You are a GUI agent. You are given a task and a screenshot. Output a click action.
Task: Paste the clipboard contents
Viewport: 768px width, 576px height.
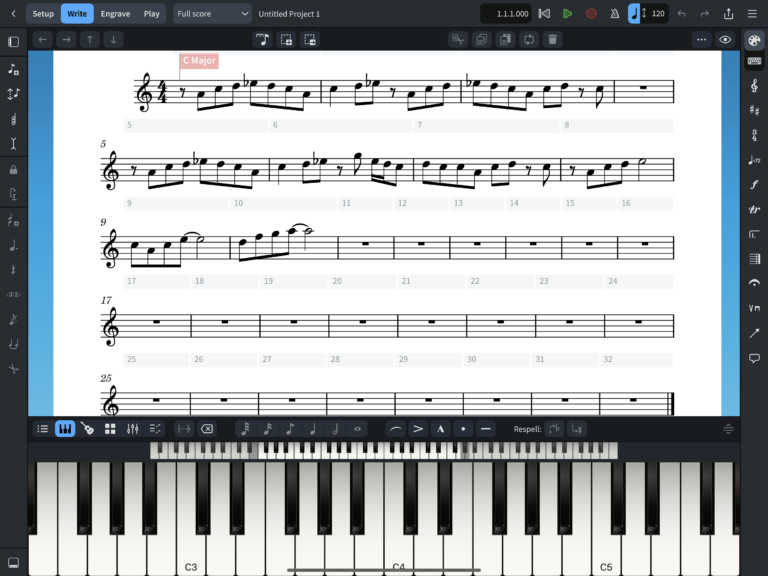[x=505, y=40]
